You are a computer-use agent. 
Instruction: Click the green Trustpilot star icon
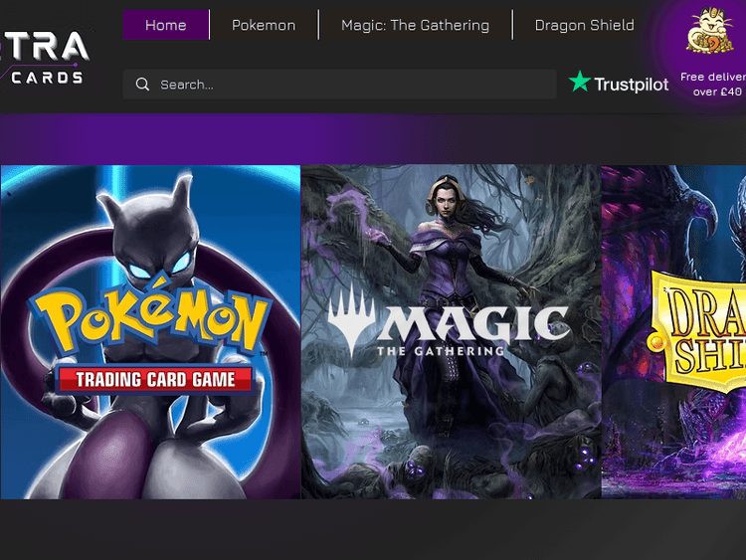pyautogui.click(x=580, y=83)
